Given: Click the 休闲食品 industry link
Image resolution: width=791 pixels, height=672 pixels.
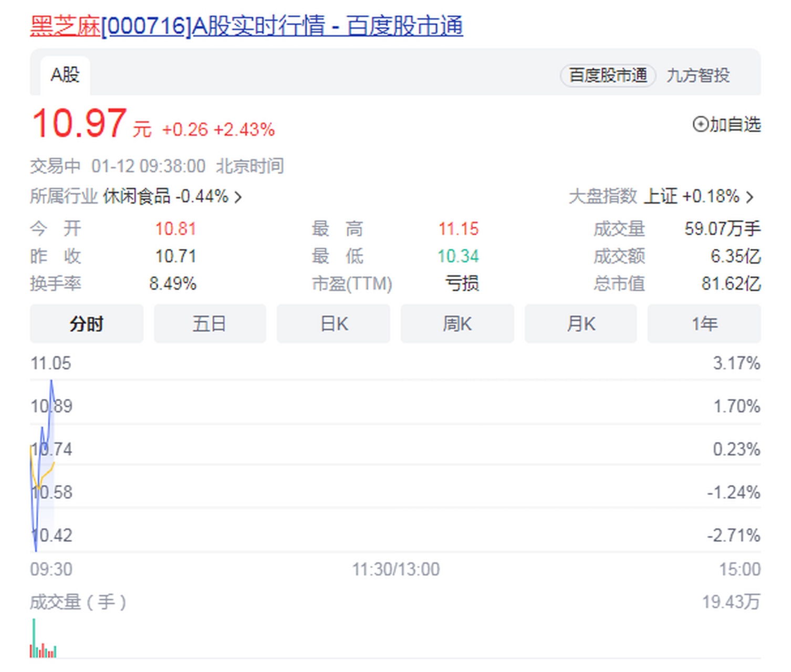Looking at the screenshot, I should click(x=137, y=196).
